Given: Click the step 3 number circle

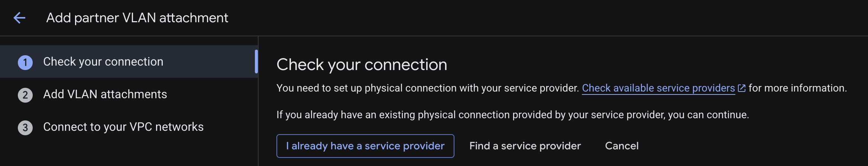Looking at the screenshot, I should point(25,127).
